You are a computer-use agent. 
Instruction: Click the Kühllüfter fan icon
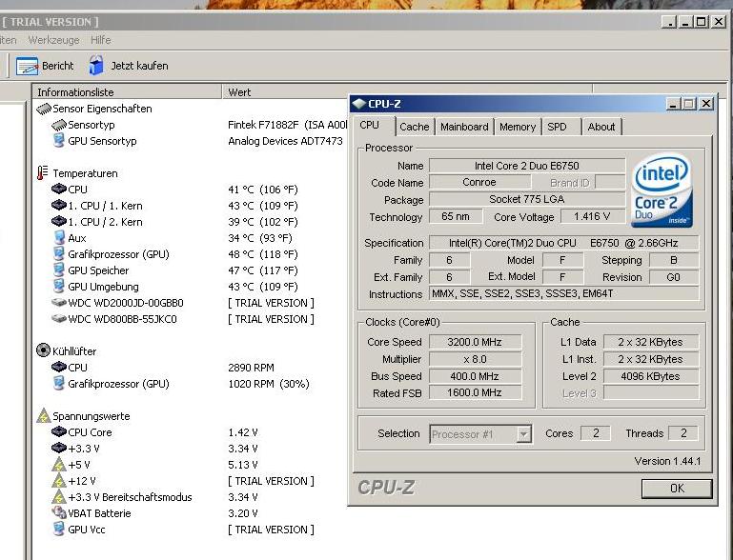(43, 350)
